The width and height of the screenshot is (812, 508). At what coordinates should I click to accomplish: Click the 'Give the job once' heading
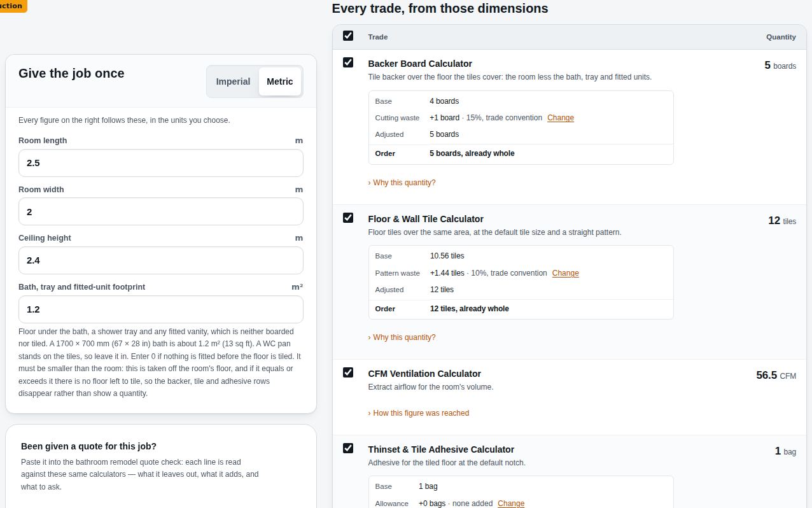click(71, 73)
